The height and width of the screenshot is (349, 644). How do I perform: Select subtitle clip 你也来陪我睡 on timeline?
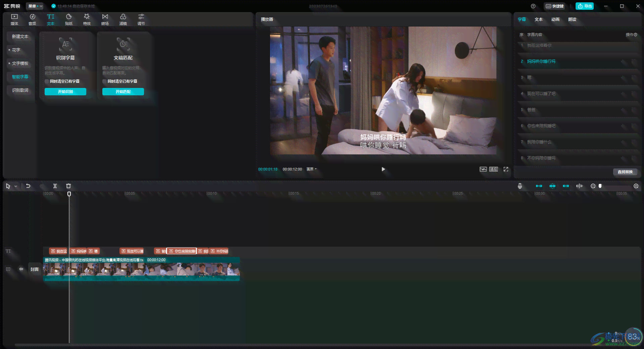coord(181,251)
